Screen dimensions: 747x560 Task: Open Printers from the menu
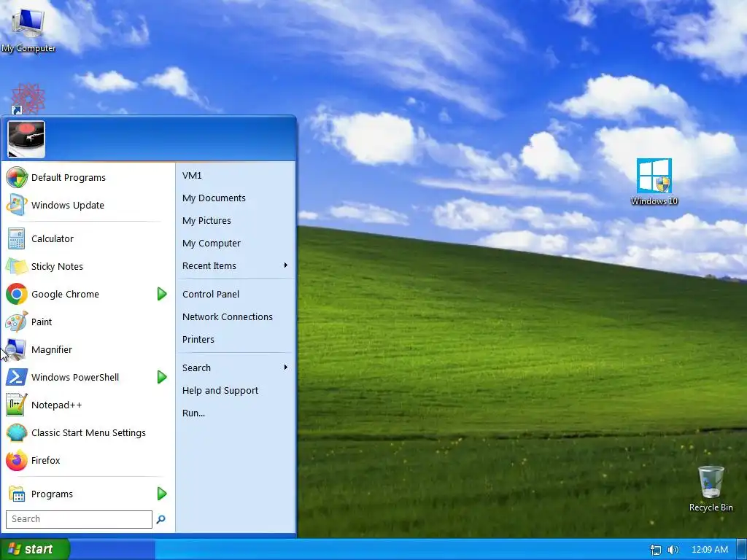click(236, 340)
